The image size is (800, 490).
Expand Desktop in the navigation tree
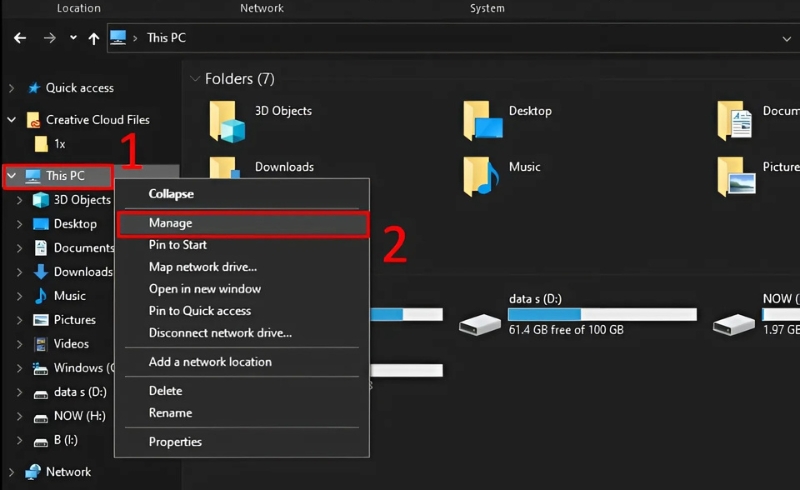point(19,224)
